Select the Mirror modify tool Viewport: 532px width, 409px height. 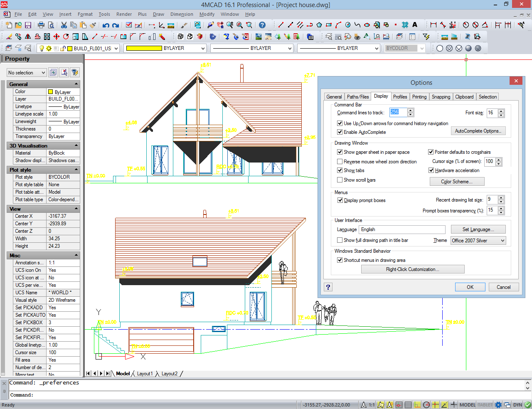[x=27, y=36]
